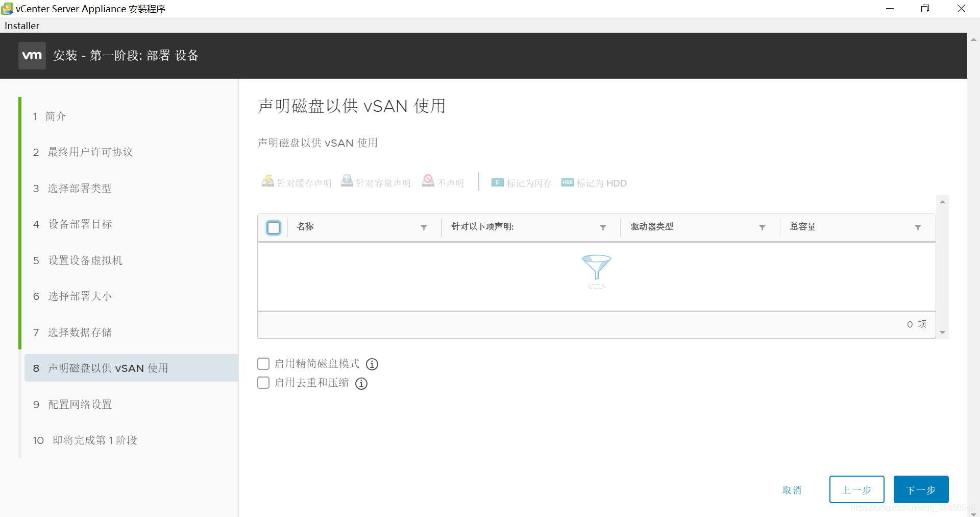
Task: Click the info icon next to 启用去重和压缩
Action: pyautogui.click(x=361, y=384)
